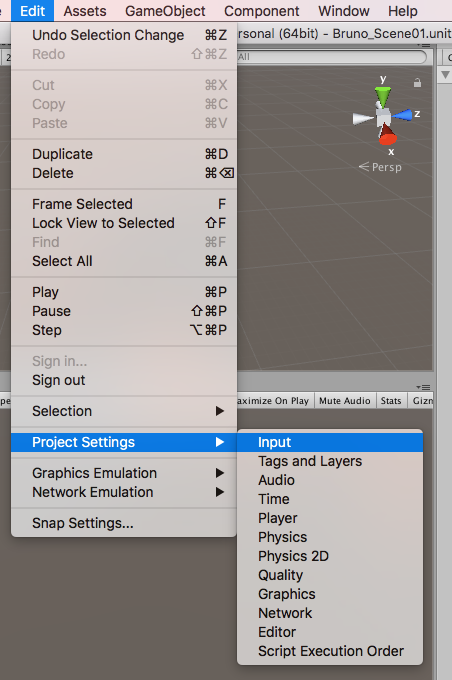Viewport: 452px width, 680px height.
Task: Open the Window menu
Action: 344,11
